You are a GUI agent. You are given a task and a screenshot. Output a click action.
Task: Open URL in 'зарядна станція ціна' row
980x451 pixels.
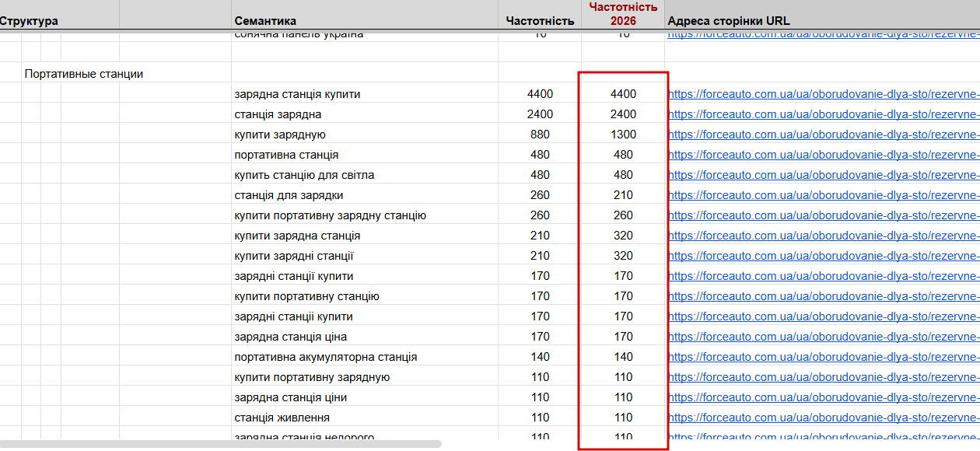(824, 337)
